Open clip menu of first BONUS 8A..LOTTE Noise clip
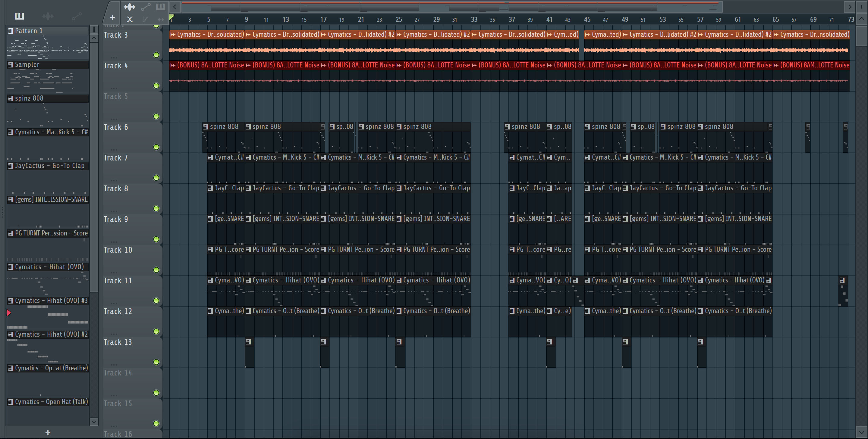The height and width of the screenshot is (439, 868). 172,65
